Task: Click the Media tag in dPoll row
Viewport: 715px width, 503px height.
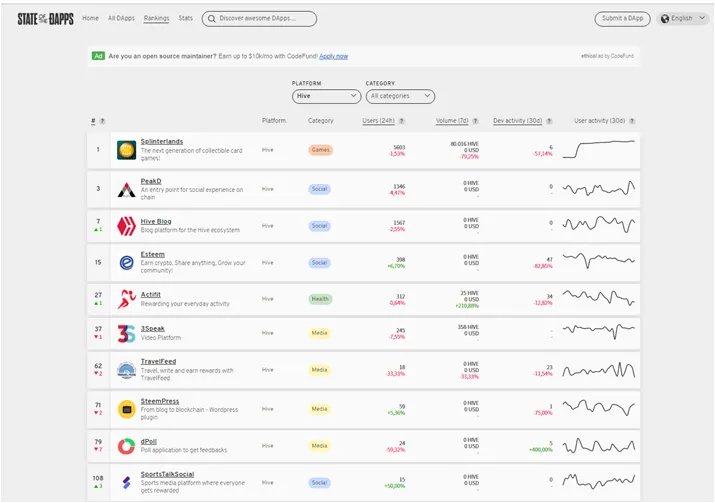Action: point(319,446)
